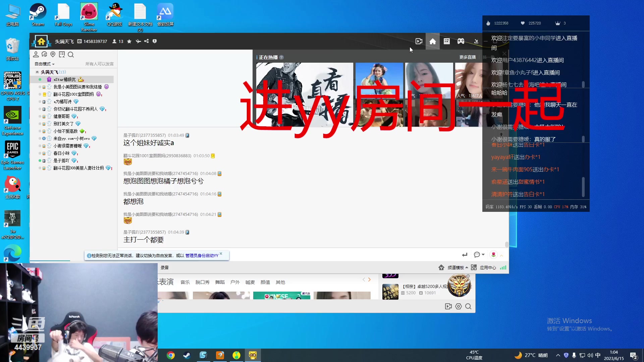Click the taskbar clock showing 1:04
The image size is (644, 362).
click(614, 355)
